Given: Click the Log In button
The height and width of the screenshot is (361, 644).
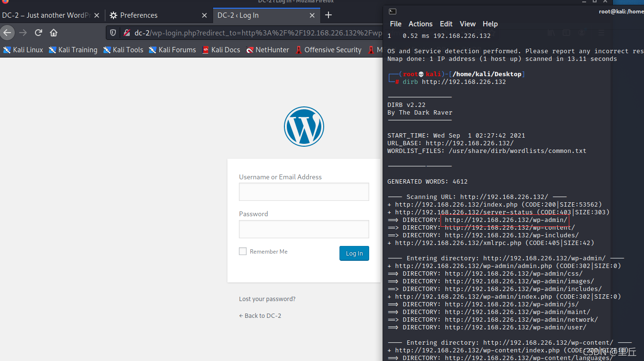Looking at the screenshot, I should (x=354, y=253).
